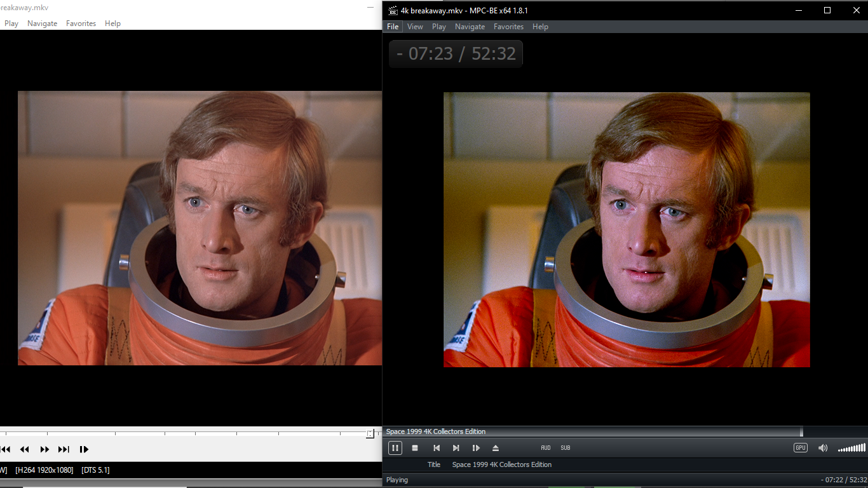Viewport: 868px width, 488px height.
Task: Click the status bar time -07:22 / 52:32
Action: pyautogui.click(x=843, y=480)
